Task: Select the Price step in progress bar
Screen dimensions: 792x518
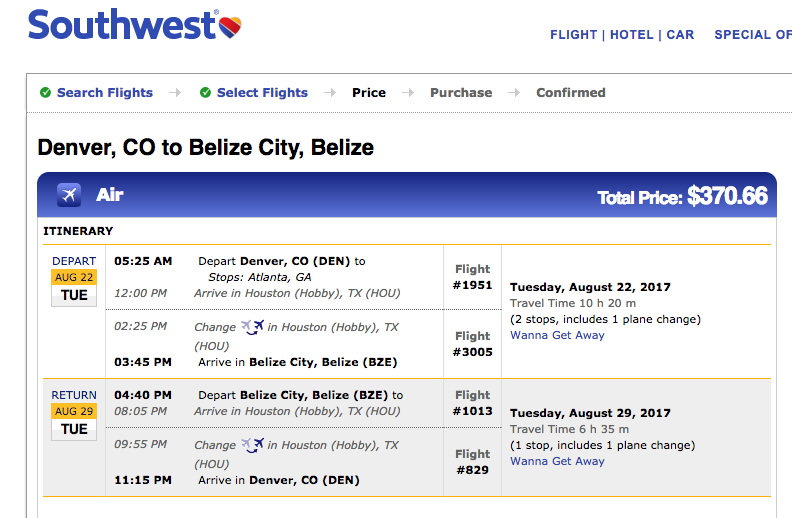Action: click(x=369, y=93)
